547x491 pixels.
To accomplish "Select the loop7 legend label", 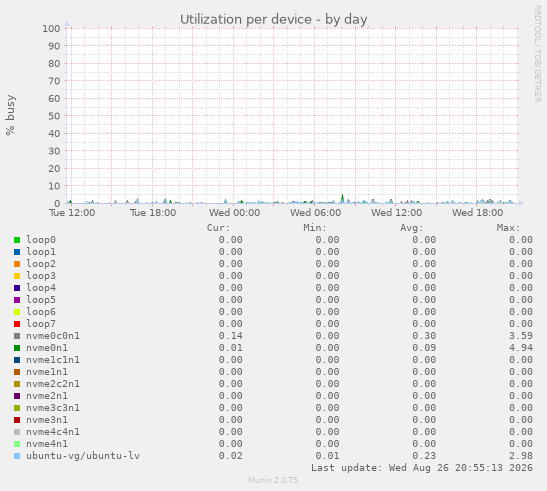I will coord(41,324).
